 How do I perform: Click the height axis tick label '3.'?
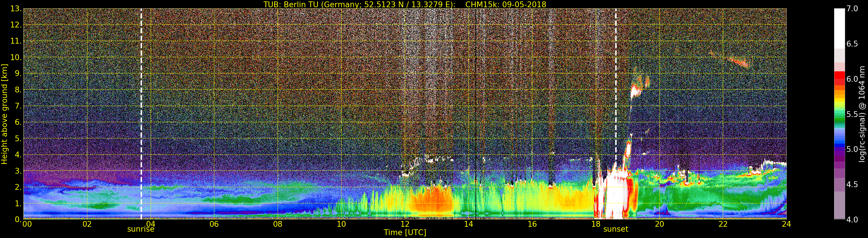18,171
